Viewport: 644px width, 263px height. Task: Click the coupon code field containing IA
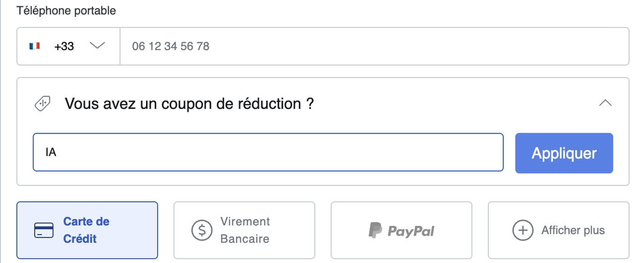(268, 153)
